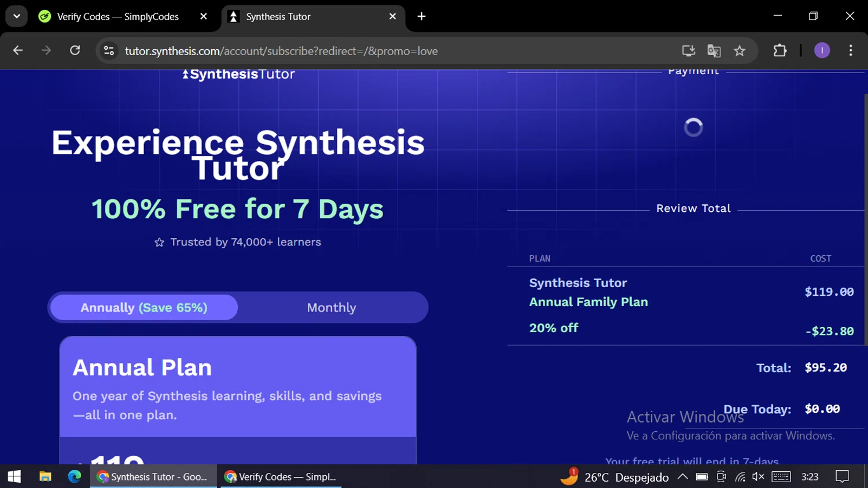
Task: Click the SynthesisTutor logo
Action: [x=238, y=74]
